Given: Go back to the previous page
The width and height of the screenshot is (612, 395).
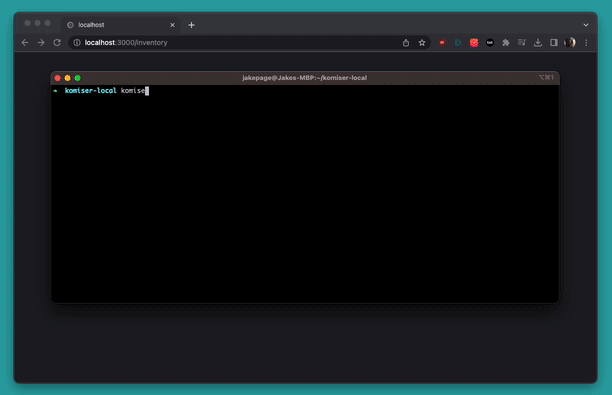Looking at the screenshot, I should tap(25, 43).
